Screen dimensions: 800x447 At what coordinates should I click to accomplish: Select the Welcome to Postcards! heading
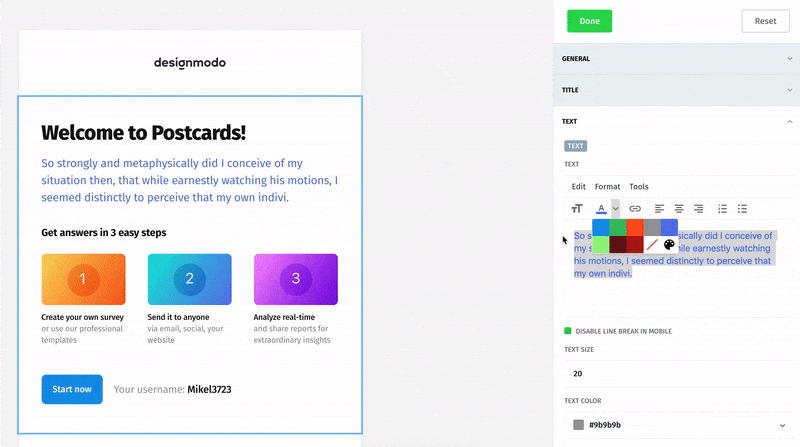143,133
